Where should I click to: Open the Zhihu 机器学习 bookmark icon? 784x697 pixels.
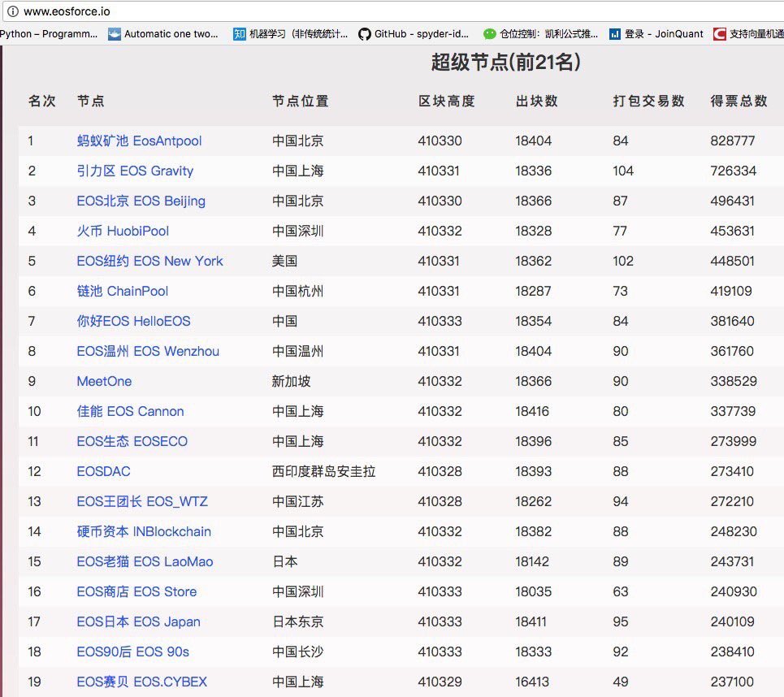coord(240,34)
